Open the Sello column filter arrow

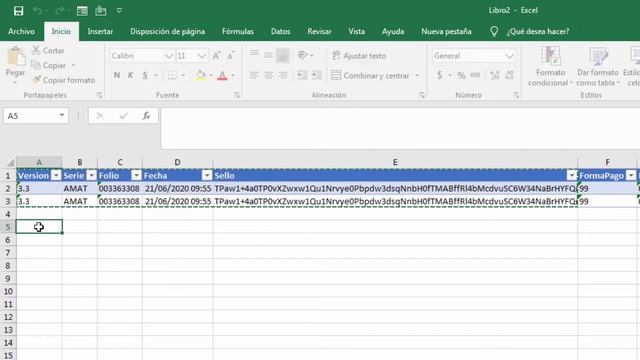click(x=572, y=176)
